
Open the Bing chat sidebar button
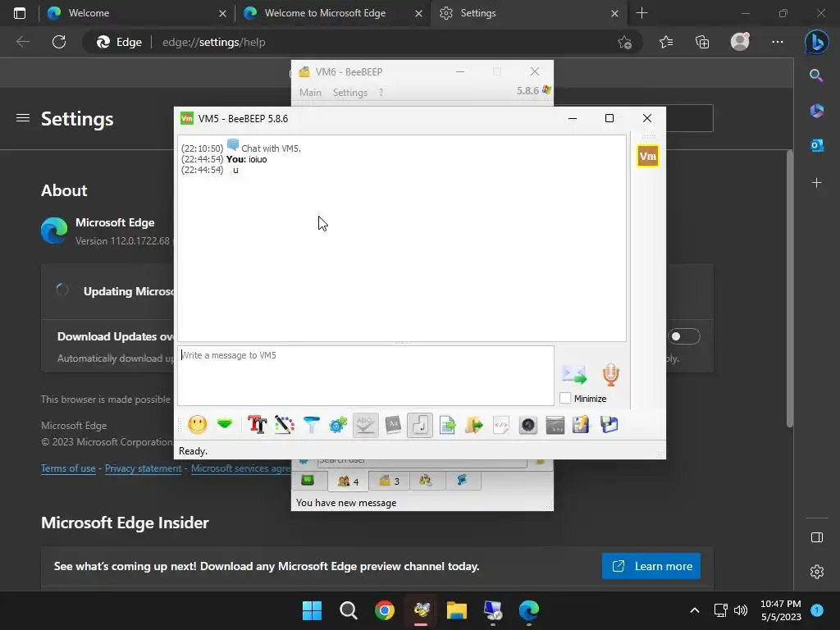click(816, 42)
